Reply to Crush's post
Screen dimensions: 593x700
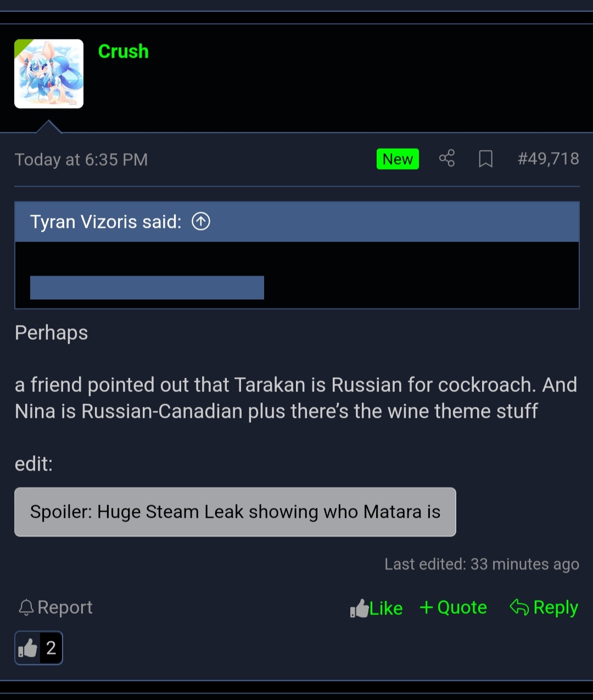click(544, 607)
